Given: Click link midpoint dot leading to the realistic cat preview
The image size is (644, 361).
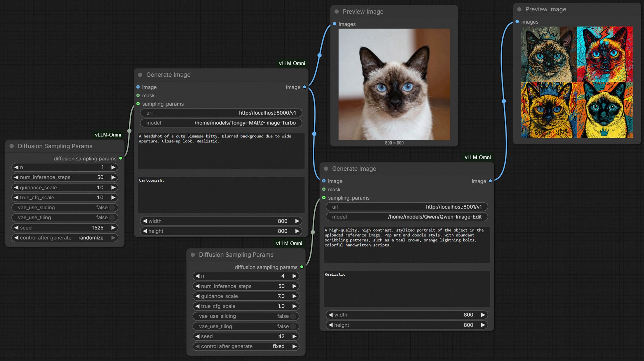Looking at the screenshot, I should tap(320, 55).
